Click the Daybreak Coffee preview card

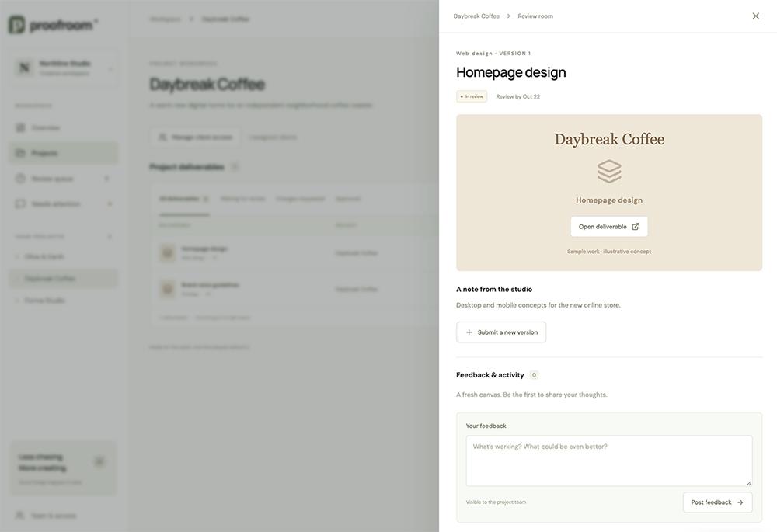[x=609, y=193]
